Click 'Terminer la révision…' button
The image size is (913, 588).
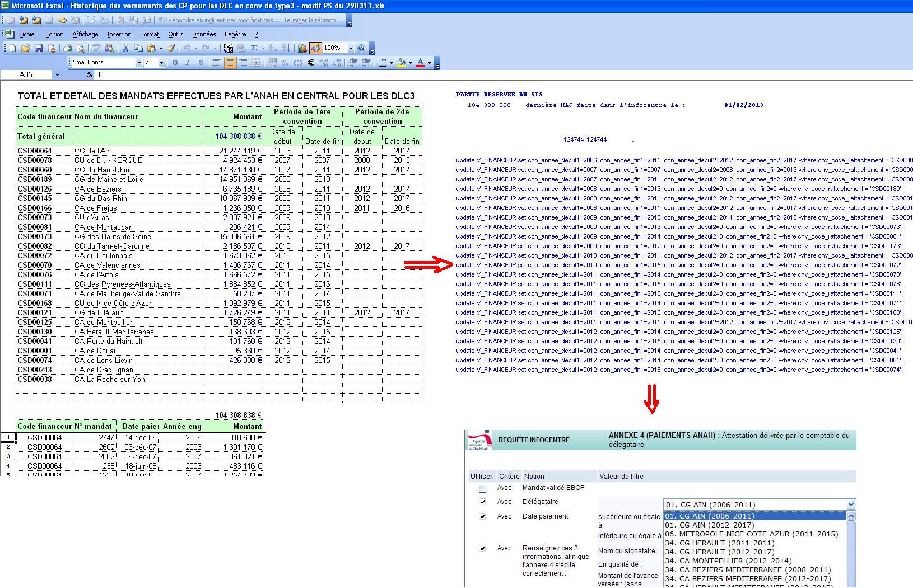(x=313, y=20)
